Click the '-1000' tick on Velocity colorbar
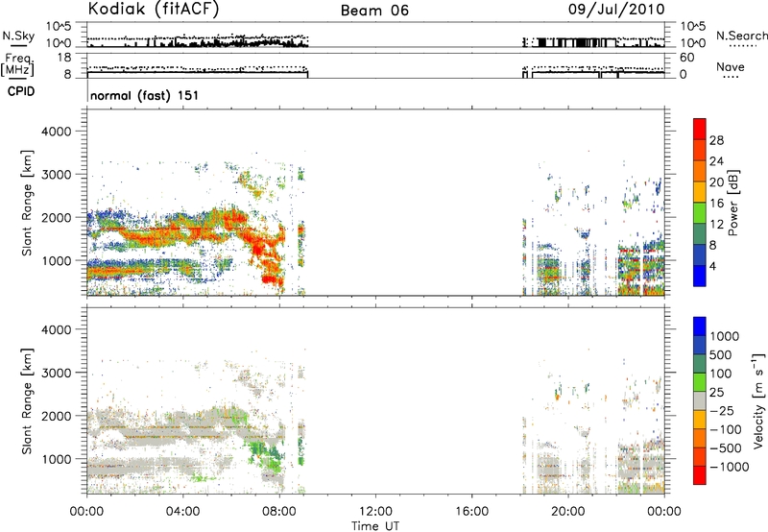The image size is (768, 532). (729, 467)
